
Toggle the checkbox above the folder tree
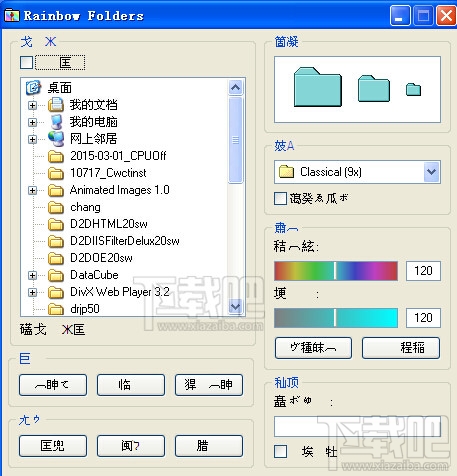point(26,62)
